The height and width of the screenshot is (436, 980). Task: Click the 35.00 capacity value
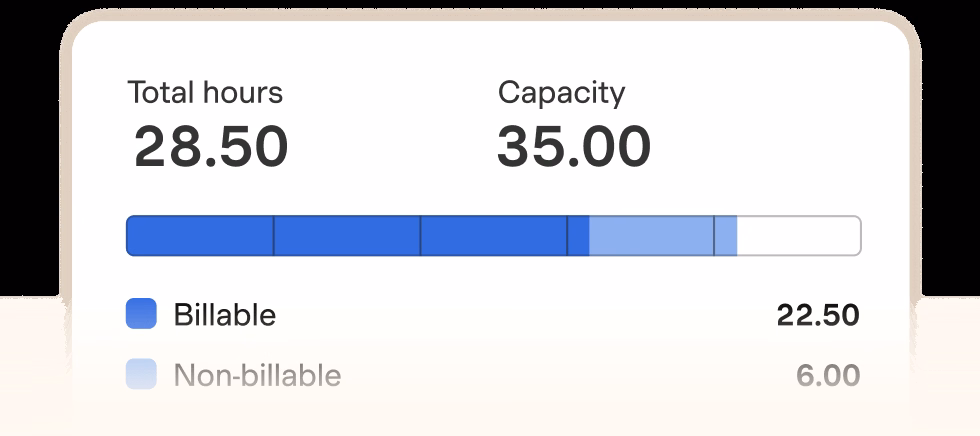pos(574,146)
